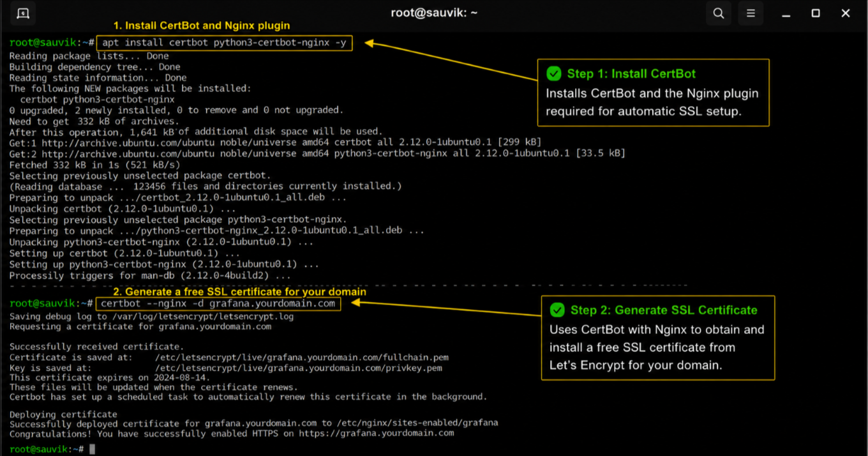The height and width of the screenshot is (456, 868).
Task: Close the terminal window
Action: [x=846, y=13]
